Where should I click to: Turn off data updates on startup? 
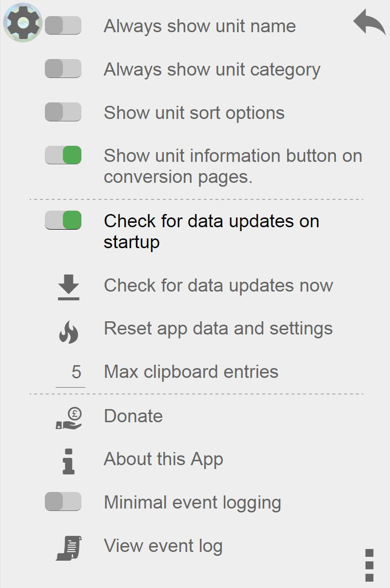tap(63, 220)
